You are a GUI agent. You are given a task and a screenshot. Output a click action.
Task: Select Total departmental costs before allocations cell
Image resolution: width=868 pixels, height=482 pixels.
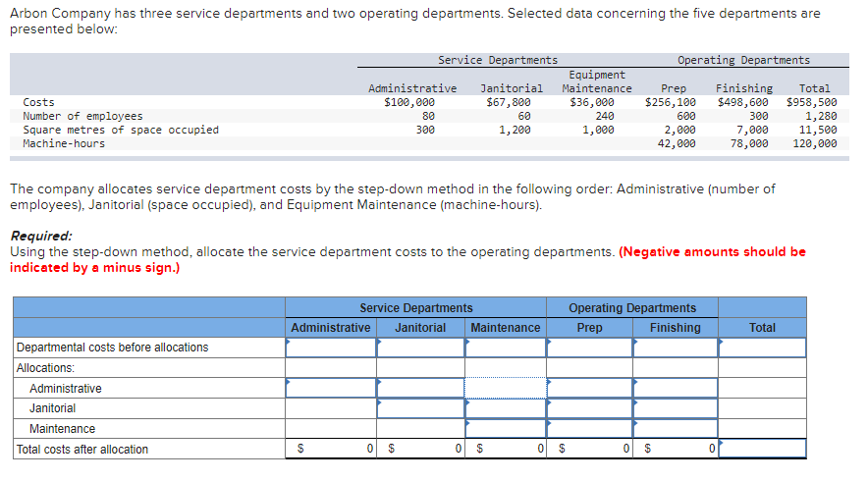tap(762, 348)
